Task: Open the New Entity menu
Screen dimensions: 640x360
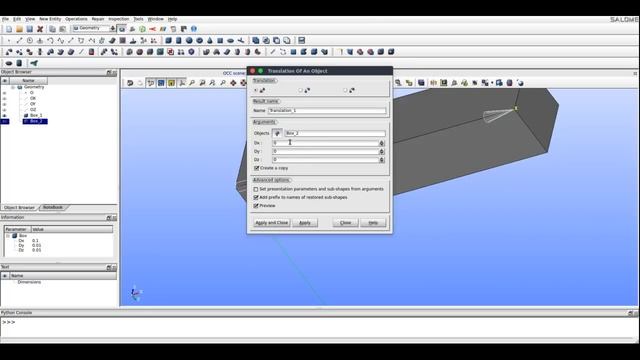Action: 50,19
